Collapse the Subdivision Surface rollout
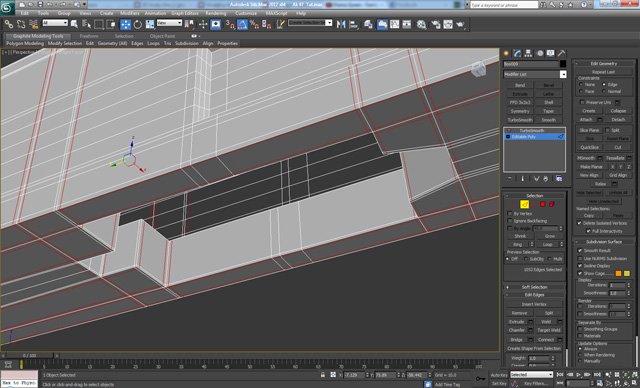The height and width of the screenshot is (388, 640). [x=604, y=242]
